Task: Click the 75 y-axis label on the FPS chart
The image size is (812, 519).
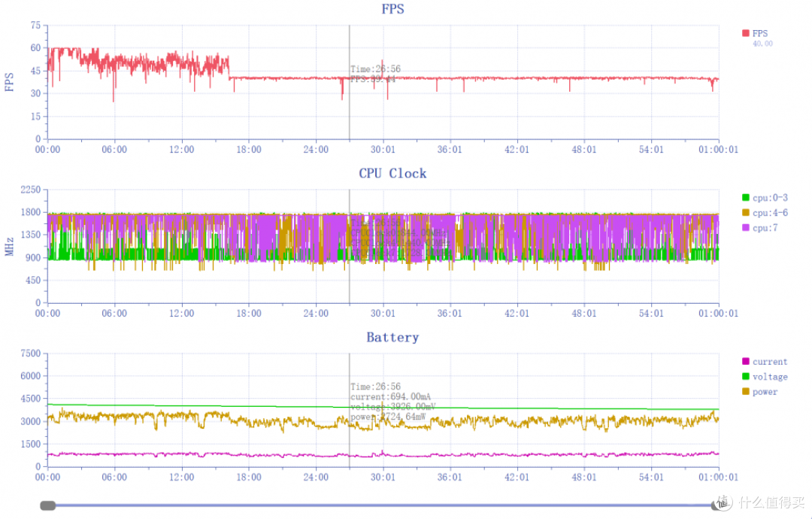Action: point(35,25)
